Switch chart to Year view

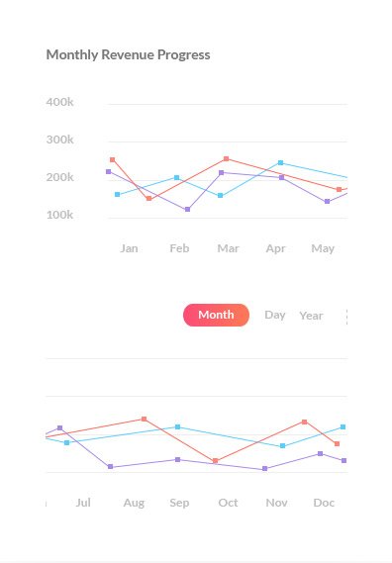311,316
